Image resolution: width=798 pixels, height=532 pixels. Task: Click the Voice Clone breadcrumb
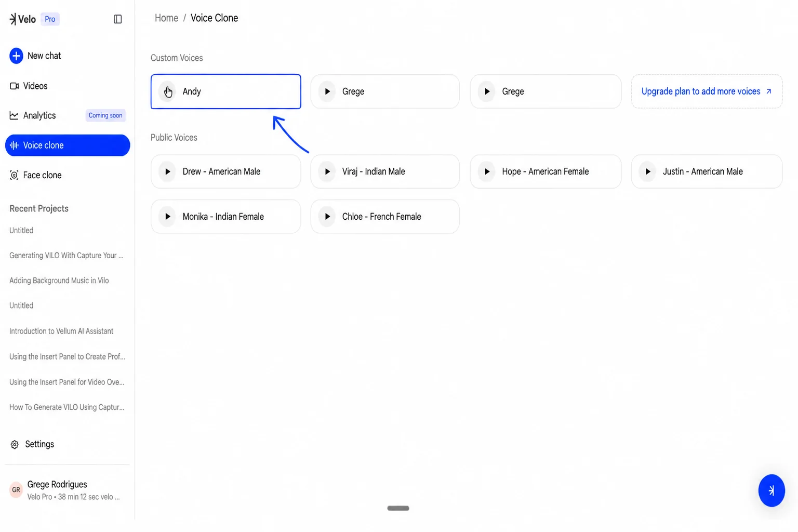tap(214, 18)
